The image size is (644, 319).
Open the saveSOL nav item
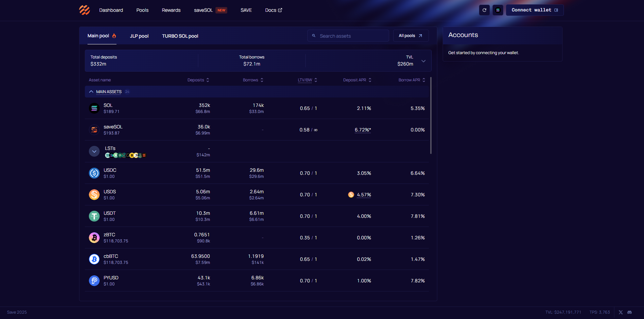point(203,10)
